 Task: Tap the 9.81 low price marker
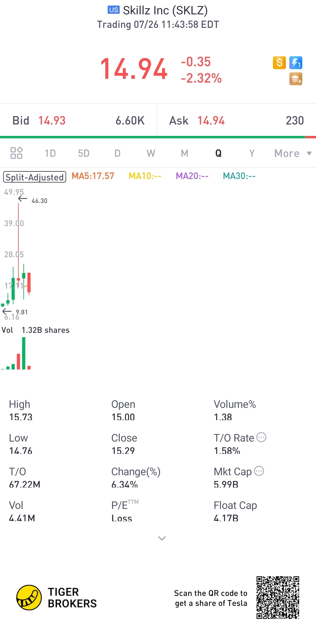[22, 312]
